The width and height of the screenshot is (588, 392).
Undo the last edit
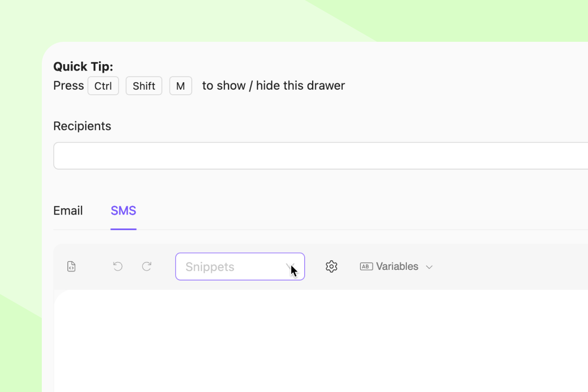tap(118, 267)
